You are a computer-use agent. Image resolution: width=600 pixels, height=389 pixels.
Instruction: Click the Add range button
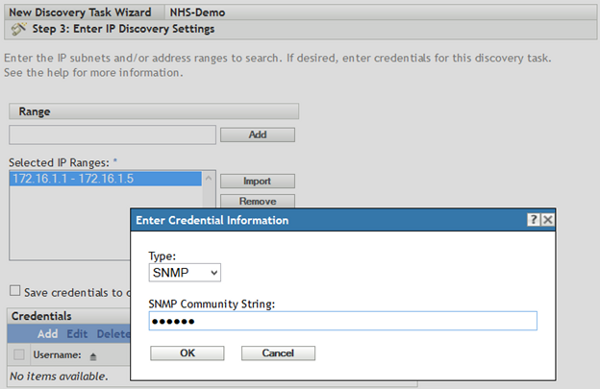tap(258, 135)
